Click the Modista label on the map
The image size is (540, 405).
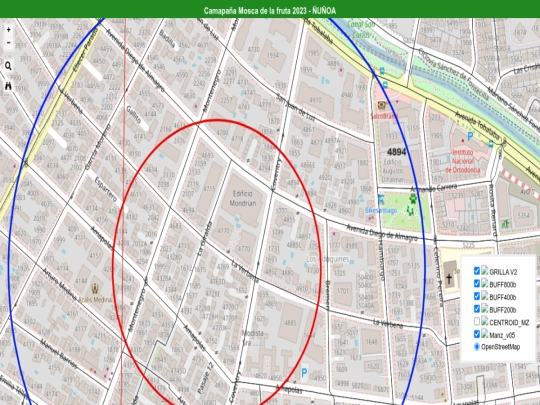(x=252, y=333)
